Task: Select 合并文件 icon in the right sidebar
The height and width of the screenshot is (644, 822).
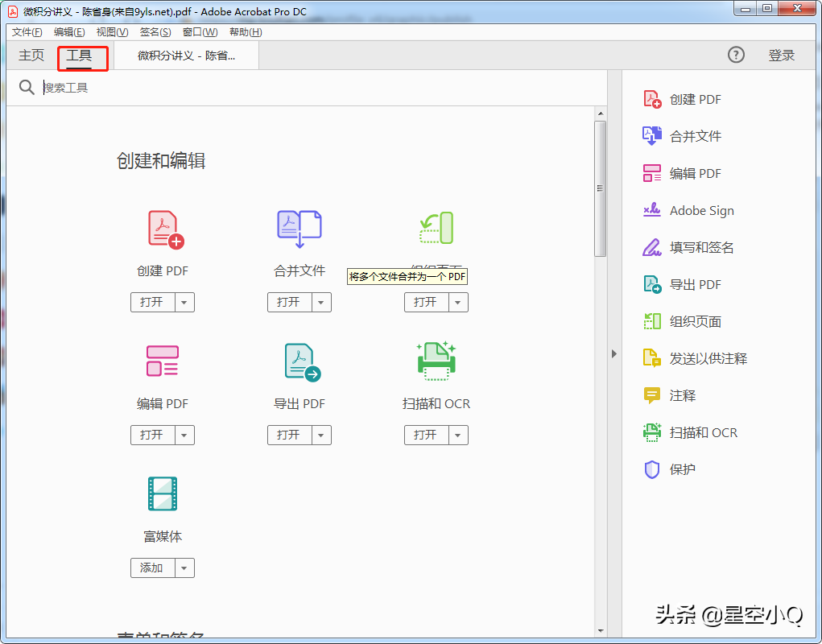Action: tap(652, 136)
